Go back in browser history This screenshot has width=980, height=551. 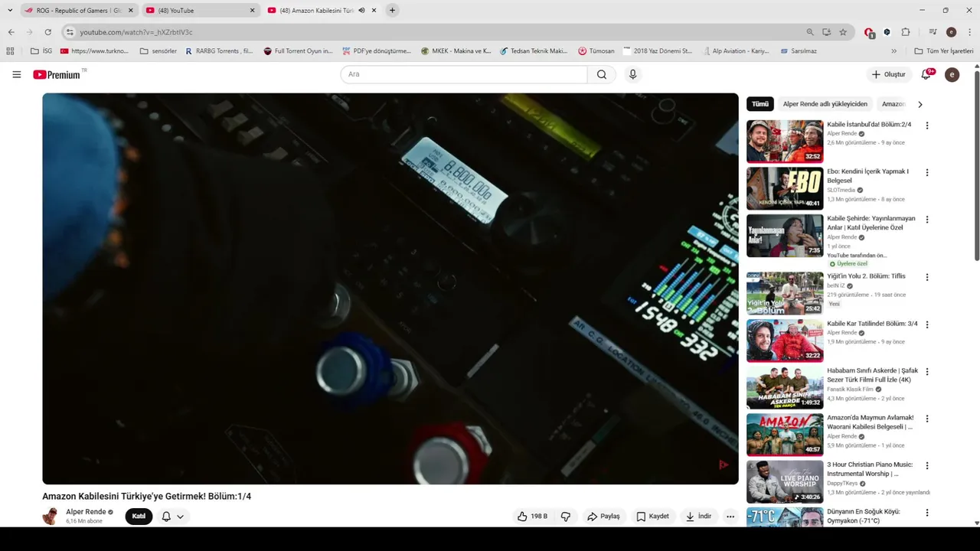11,32
